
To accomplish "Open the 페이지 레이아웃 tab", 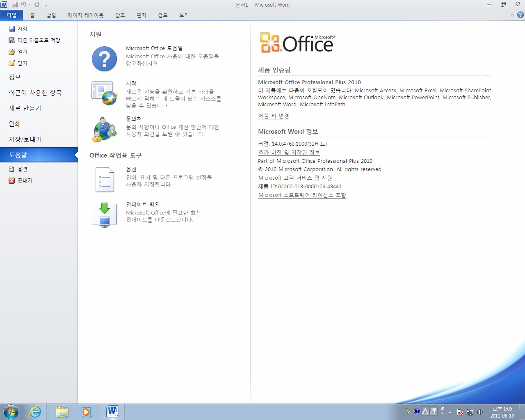I will [x=86, y=15].
